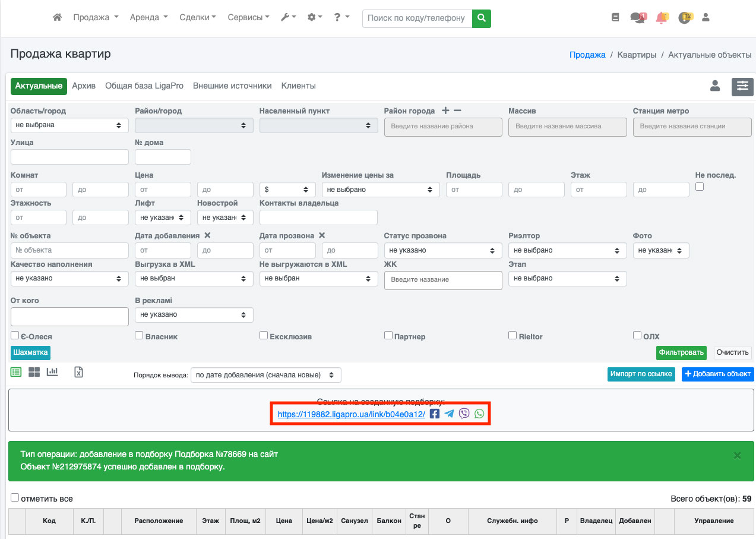The height and width of the screenshot is (539, 756).
Task: Switch to the Архив tab
Action: point(84,86)
